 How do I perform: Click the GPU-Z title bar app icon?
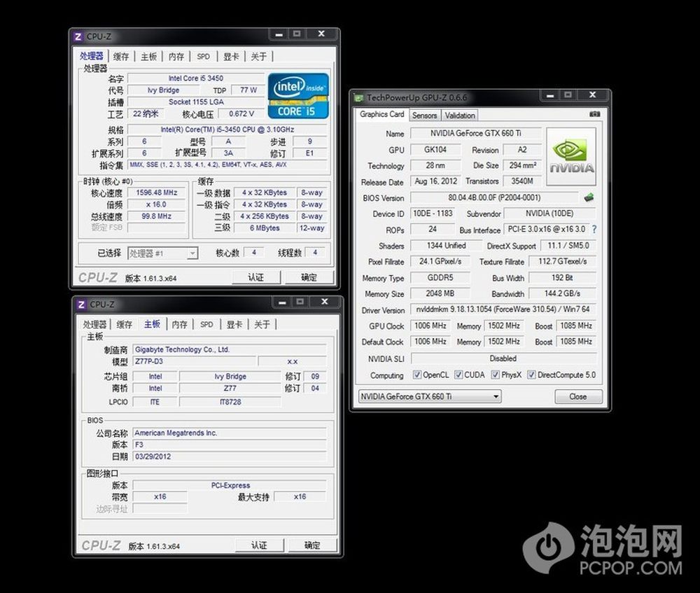(x=358, y=97)
